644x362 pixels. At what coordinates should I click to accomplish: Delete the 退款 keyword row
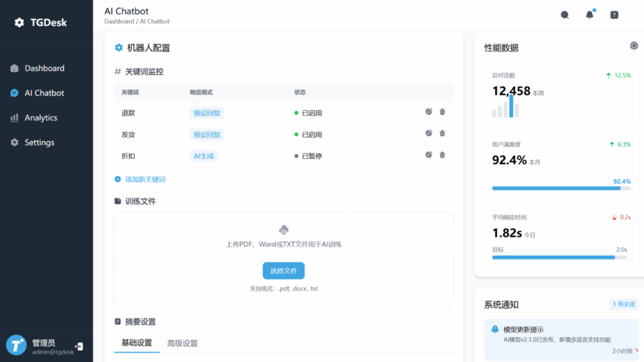point(442,112)
